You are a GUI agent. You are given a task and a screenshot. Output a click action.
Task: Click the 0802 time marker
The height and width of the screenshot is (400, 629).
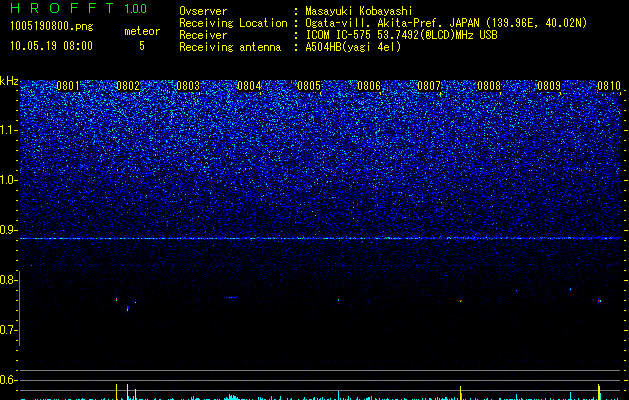click(128, 86)
